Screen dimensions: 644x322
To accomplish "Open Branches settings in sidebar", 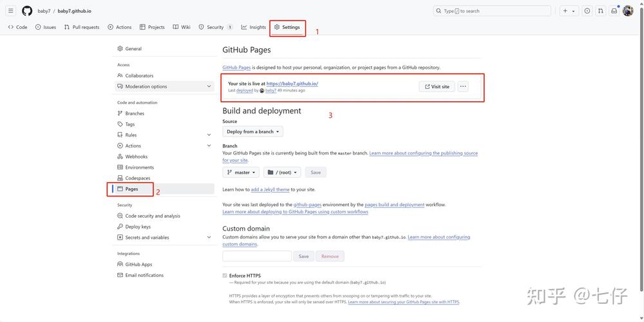I will click(164, 113).
